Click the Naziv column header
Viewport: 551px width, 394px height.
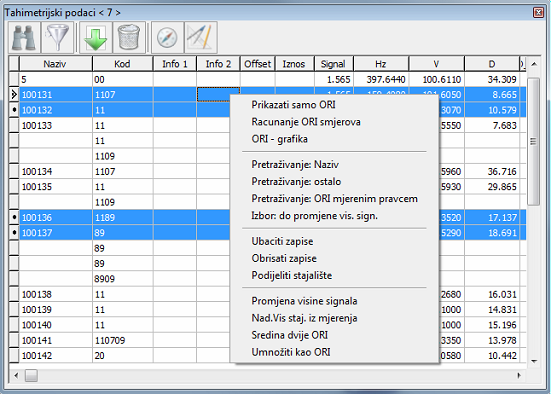[56, 64]
